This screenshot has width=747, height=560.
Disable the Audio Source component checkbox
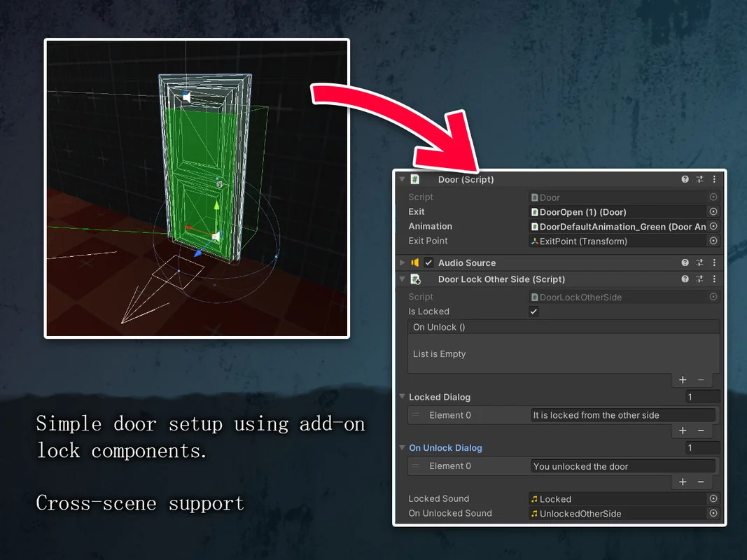[x=429, y=263]
